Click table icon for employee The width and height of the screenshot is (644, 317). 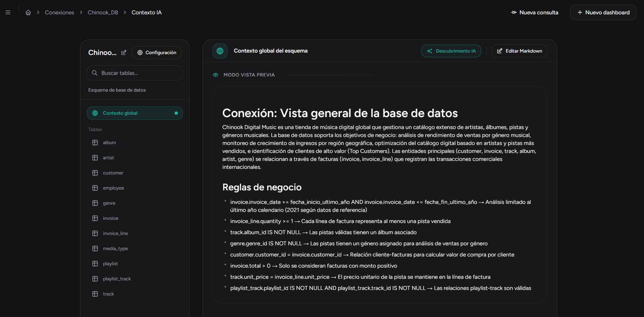coord(95,188)
